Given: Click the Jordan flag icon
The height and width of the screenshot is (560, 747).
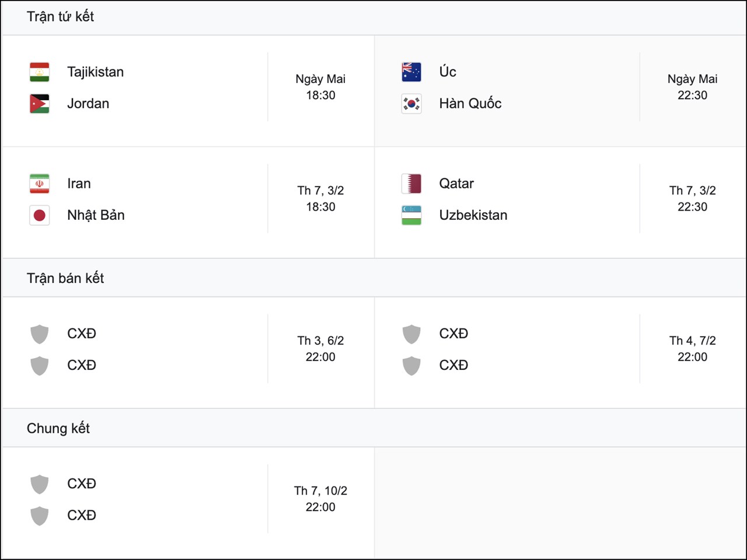Looking at the screenshot, I should click(40, 103).
